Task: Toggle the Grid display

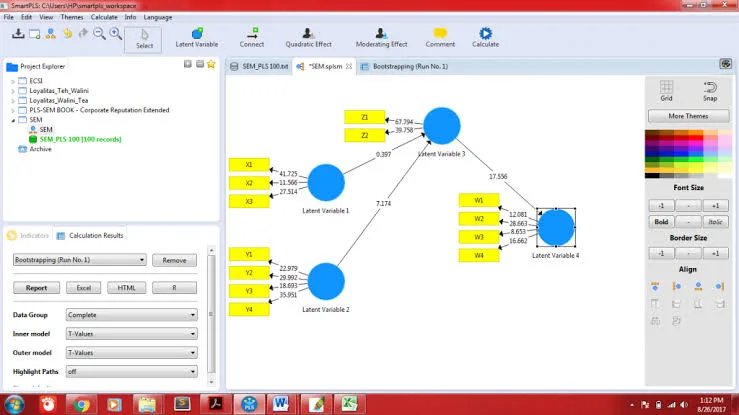Action: tap(666, 90)
